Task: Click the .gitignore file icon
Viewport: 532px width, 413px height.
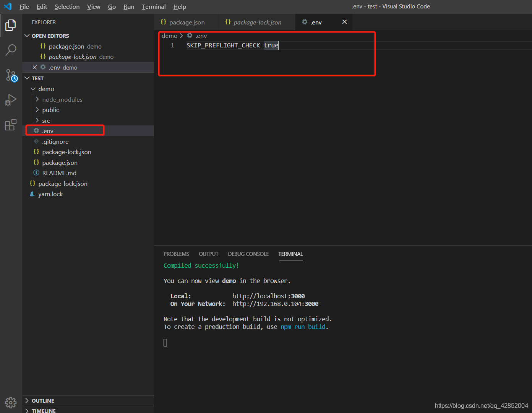Action: pos(36,141)
